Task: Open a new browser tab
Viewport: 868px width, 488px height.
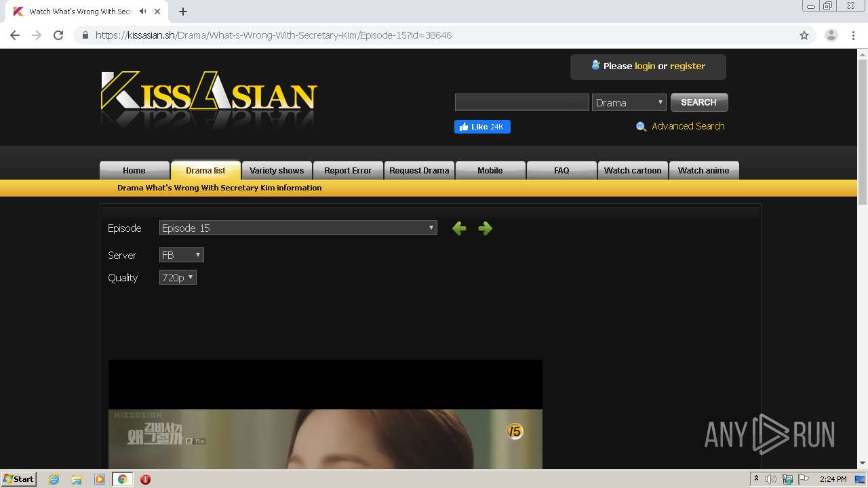Action: point(183,12)
